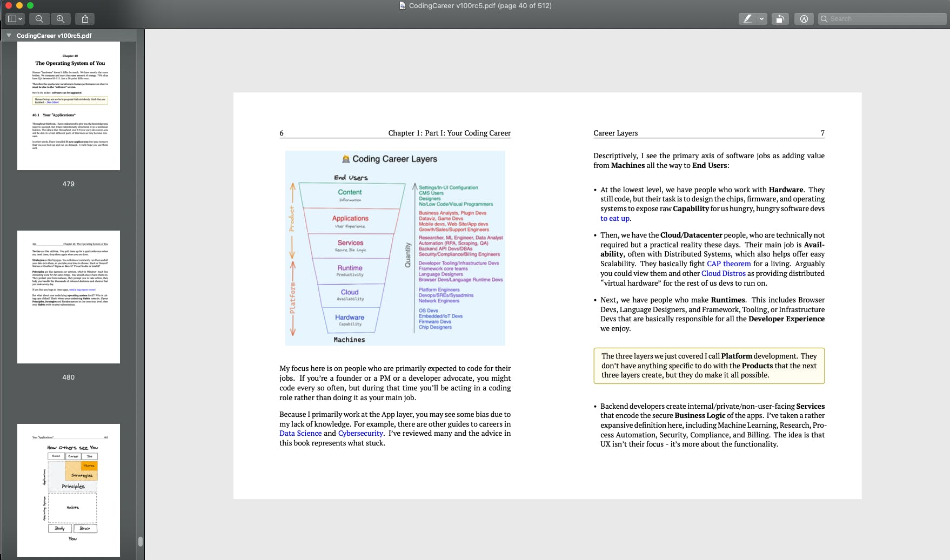Rotate the page with the Rotate button
The width and height of the screenshot is (950, 560).
click(x=780, y=19)
